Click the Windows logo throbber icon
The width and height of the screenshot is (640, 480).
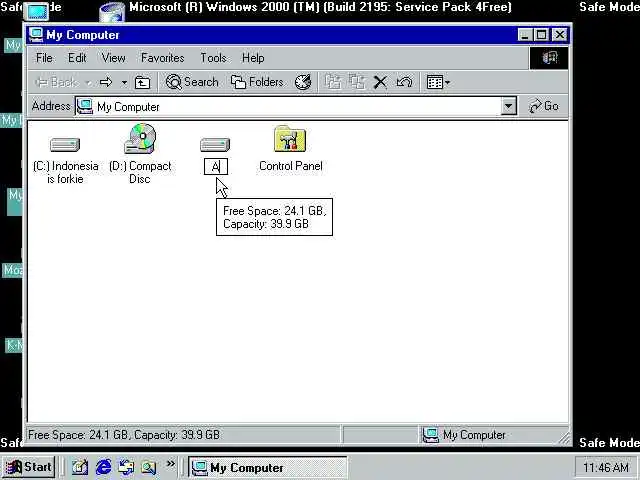point(549,58)
